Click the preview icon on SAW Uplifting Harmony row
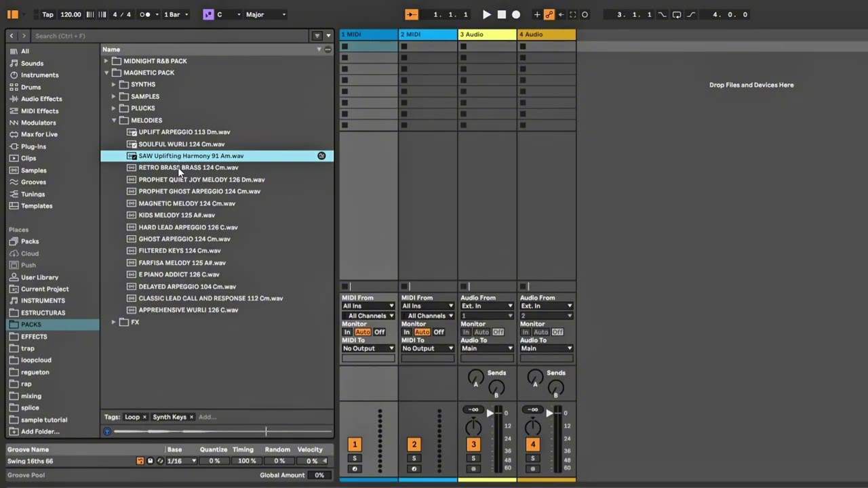This screenshot has height=488, width=868. tap(321, 156)
